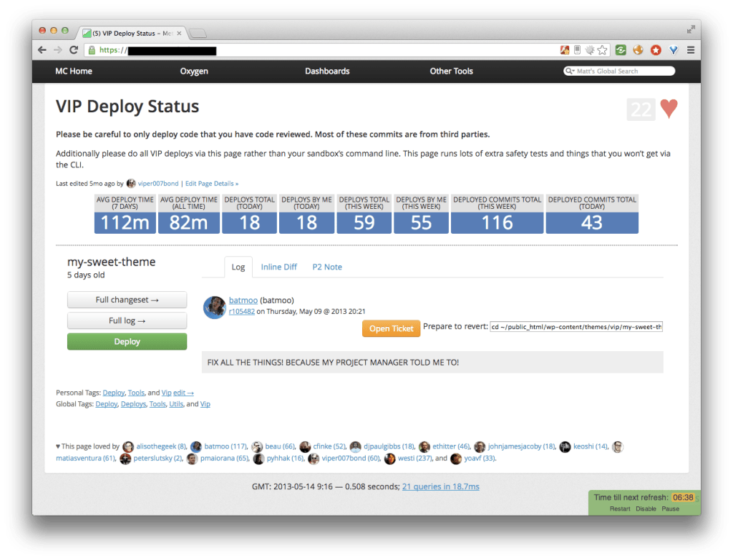Click the Deployed Commits Total today 43 tile
This screenshot has width=733, height=560.
(592, 214)
